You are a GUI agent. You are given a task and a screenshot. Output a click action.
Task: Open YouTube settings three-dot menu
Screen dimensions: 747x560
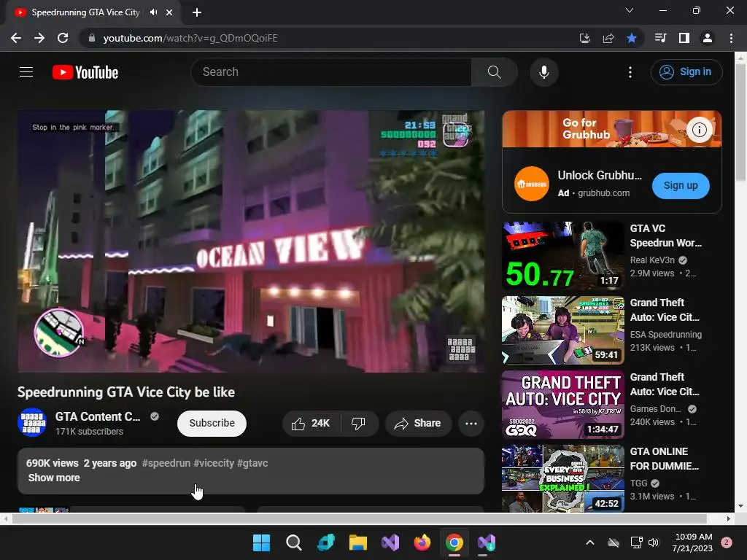click(630, 72)
